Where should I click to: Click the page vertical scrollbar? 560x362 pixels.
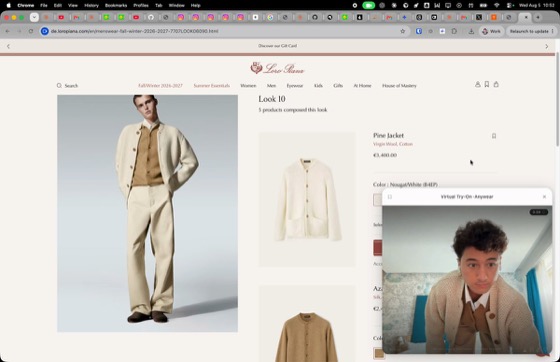pos(557,100)
